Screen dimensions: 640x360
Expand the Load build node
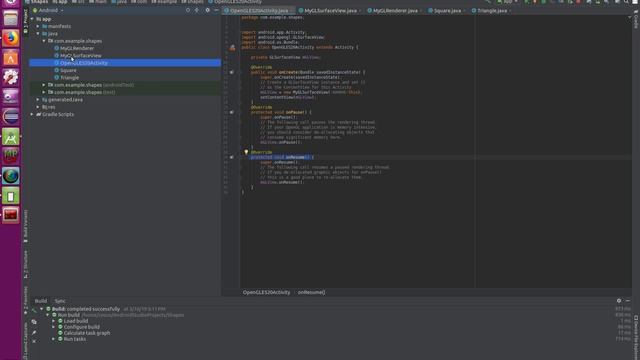pos(53,321)
